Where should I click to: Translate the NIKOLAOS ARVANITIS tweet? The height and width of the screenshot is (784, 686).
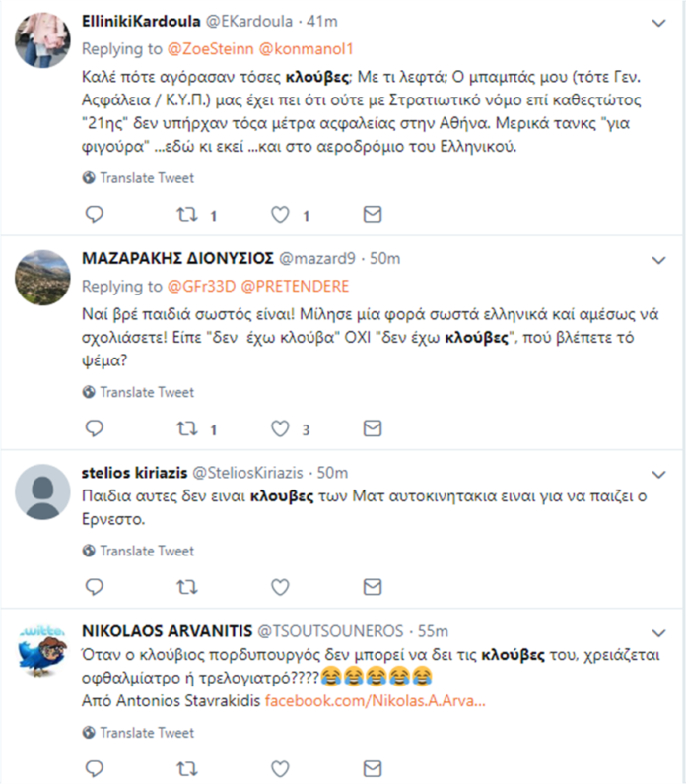(x=146, y=733)
